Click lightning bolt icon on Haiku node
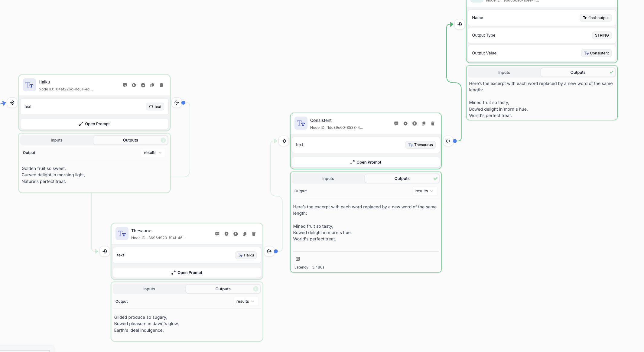The width and height of the screenshot is (644, 352). [x=143, y=85]
